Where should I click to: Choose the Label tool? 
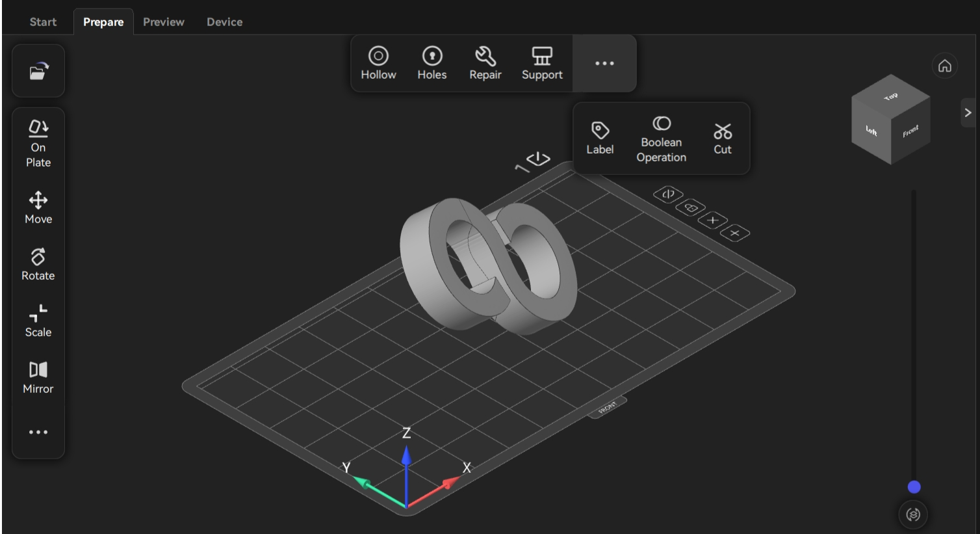[599, 138]
